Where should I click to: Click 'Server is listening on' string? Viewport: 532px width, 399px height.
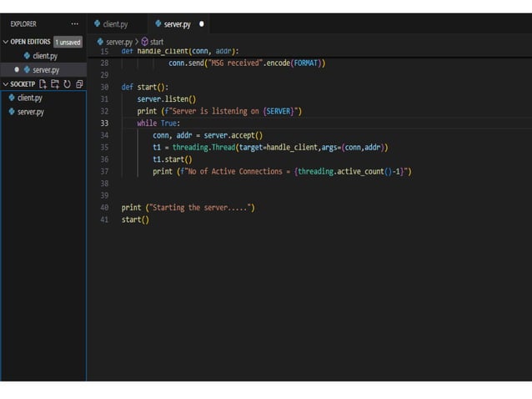[x=216, y=111]
